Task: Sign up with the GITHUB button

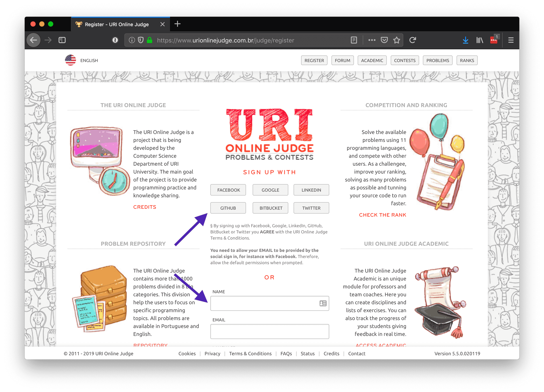Action: click(x=228, y=208)
